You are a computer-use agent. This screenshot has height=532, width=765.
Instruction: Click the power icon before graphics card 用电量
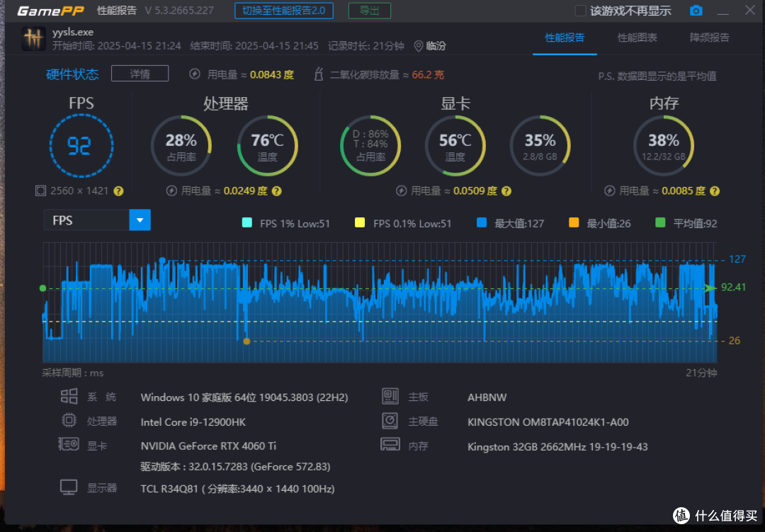401,191
